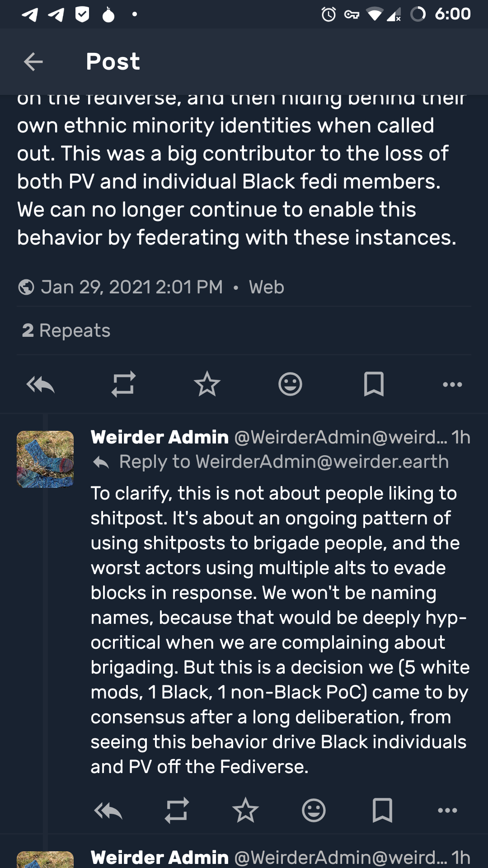
Task: Favorite the main post with star
Action: [207, 384]
